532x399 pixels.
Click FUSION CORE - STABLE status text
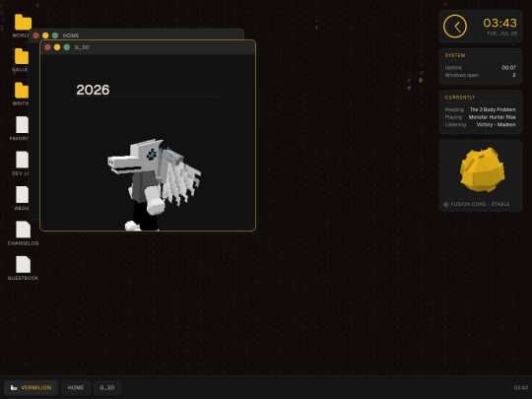(x=480, y=204)
